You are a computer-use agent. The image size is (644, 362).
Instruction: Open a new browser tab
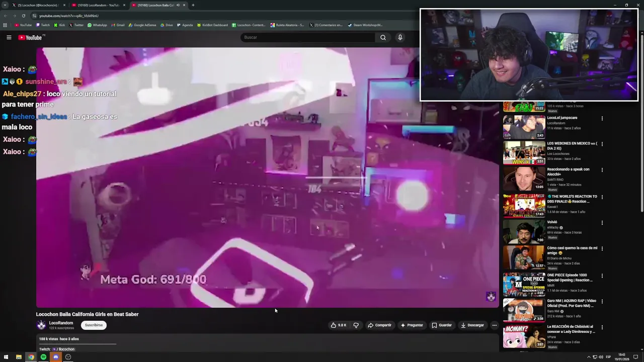click(193, 5)
